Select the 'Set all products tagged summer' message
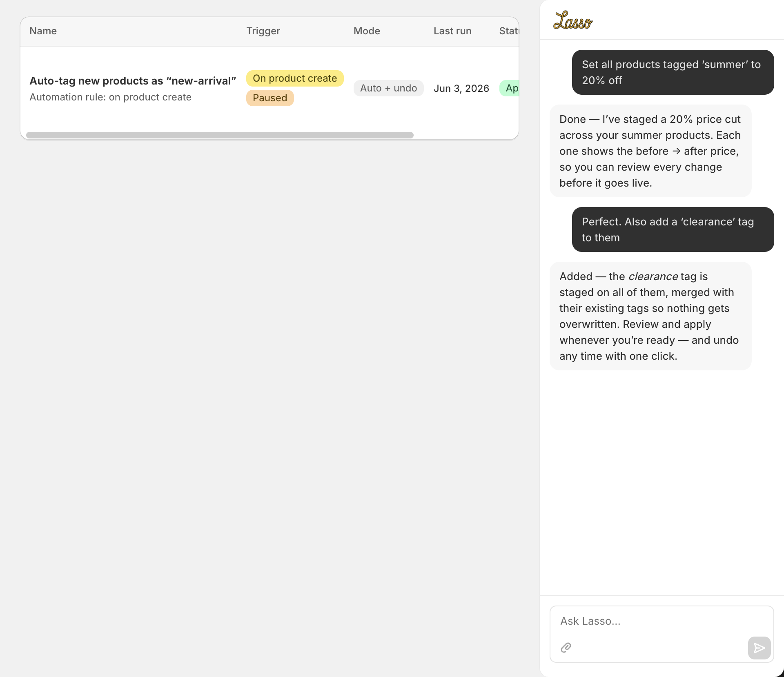The width and height of the screenshot is (784, 677). tap(673, 72)
